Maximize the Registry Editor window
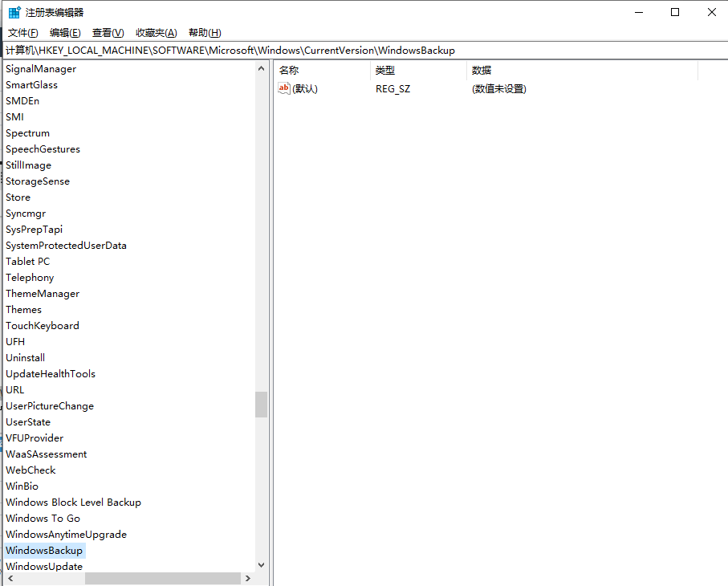 click(675, 12)
